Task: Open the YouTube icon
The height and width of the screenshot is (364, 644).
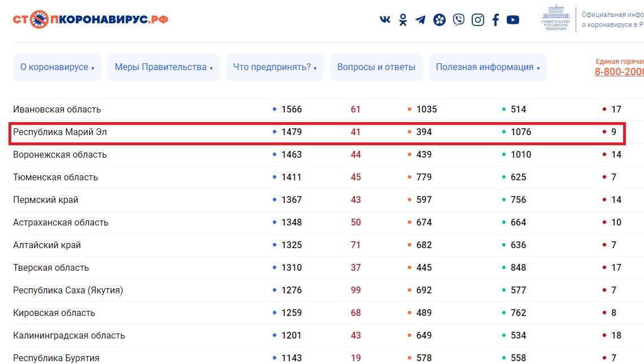Action: coord(513,20)
